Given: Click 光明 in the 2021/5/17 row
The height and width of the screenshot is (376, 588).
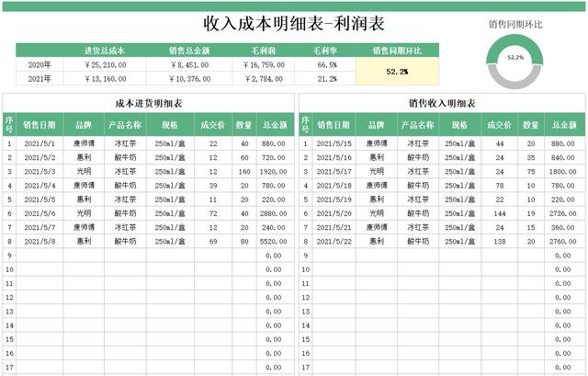Looking at the screenshot, I should [377, 172].
